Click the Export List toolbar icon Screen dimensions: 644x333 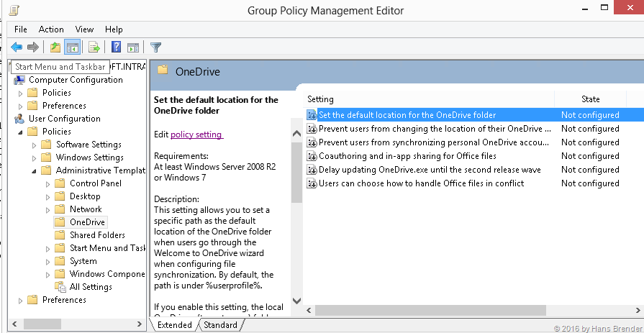[x=94, y=47]
